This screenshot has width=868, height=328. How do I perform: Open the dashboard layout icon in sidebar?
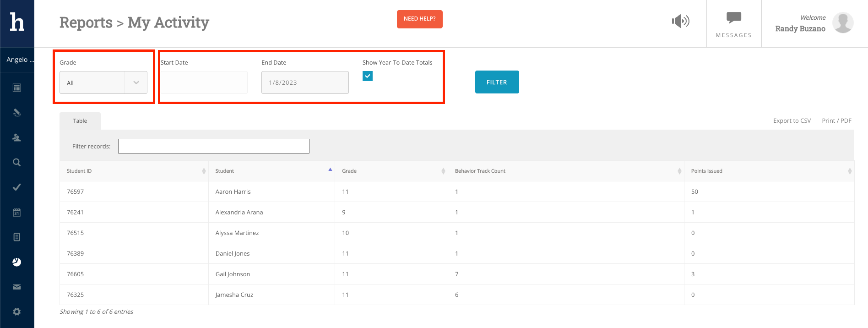click(x=17, y=87)
